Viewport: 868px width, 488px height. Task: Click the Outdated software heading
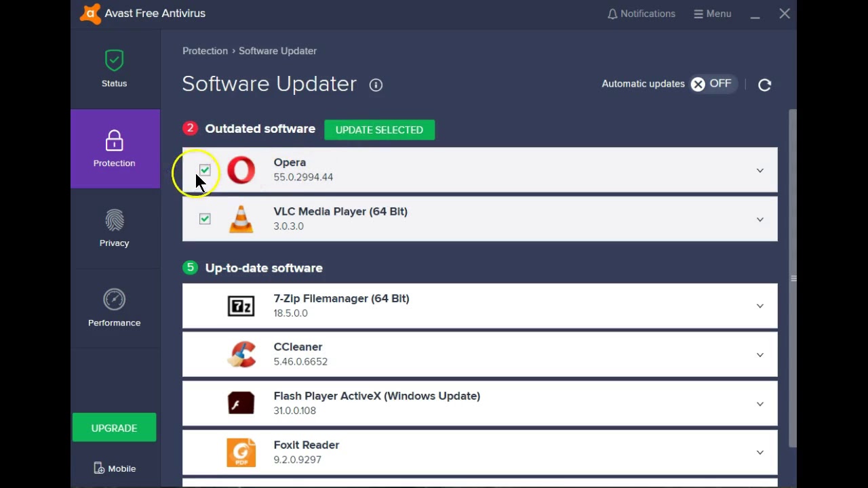click(x=260, y=129)
